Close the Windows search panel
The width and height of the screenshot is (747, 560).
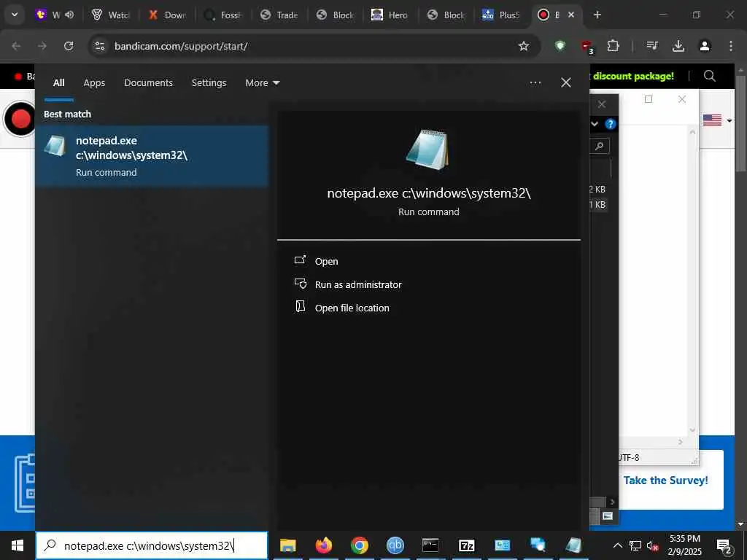(x=566, y=83)
